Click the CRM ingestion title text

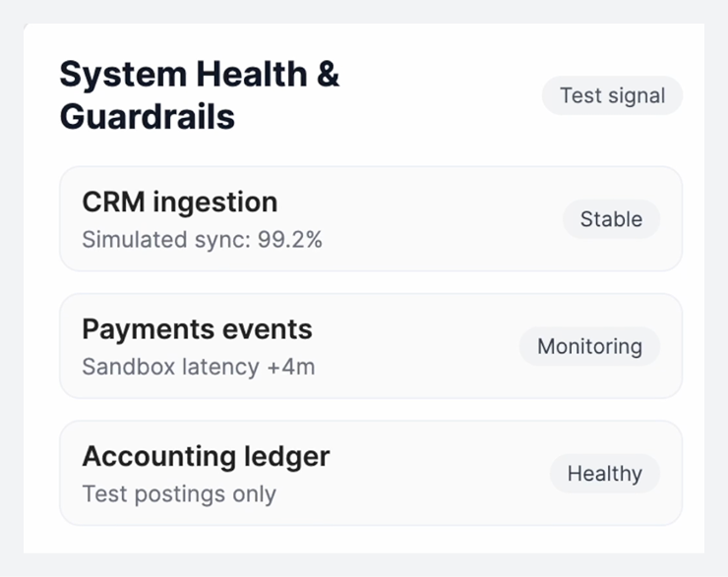pos(179,202)
